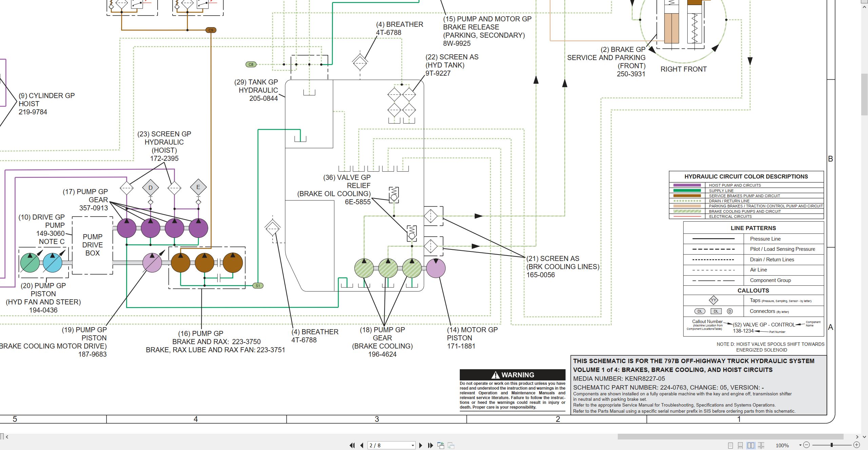
Task: Click 'SCHEMATIC PART NUMBER: 224-0763' line
Action: tap(668, 388)
